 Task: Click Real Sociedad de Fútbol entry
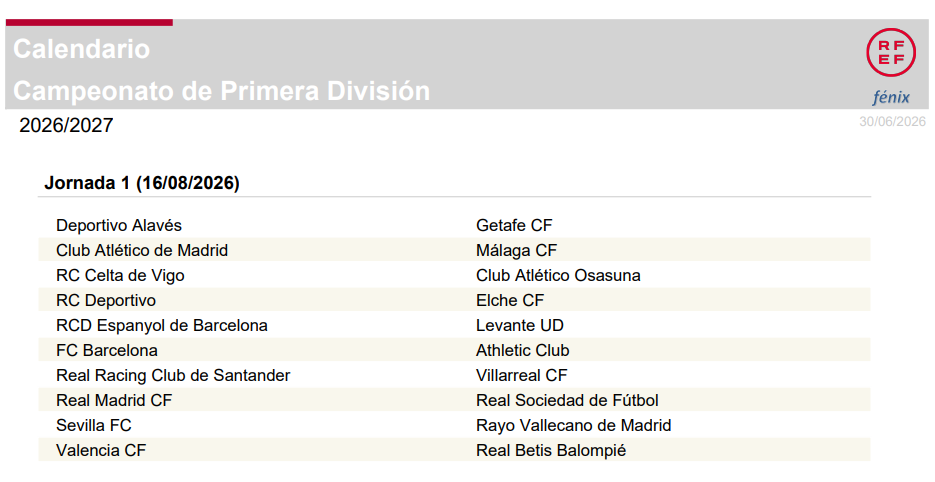click(567, 400)
